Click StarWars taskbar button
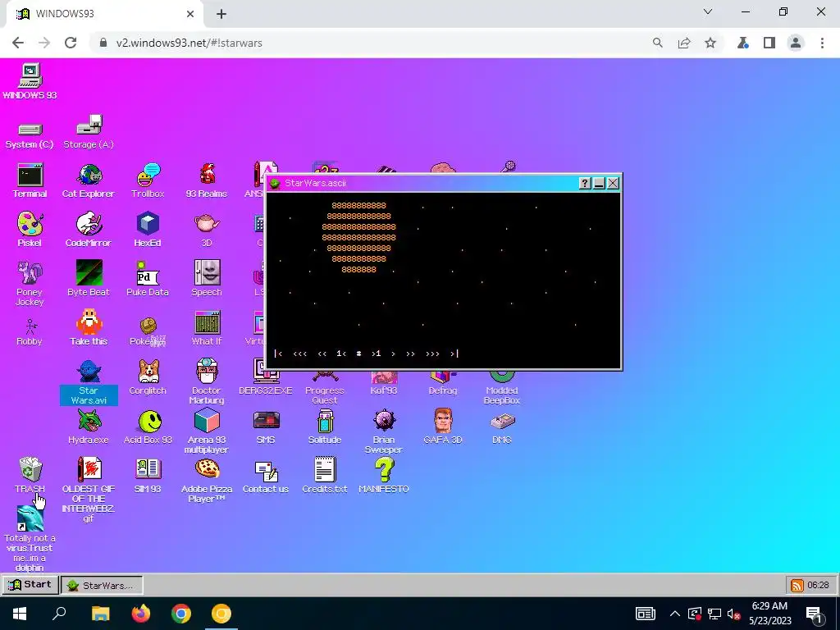This screenshot has width=840, height=630. (102, 585)
